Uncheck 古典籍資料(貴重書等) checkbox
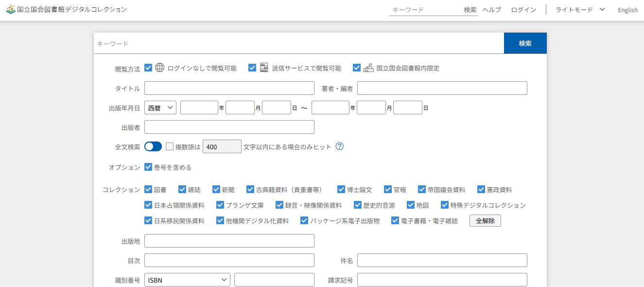Viewport: 644px width, 287px height. coord(250,189)
